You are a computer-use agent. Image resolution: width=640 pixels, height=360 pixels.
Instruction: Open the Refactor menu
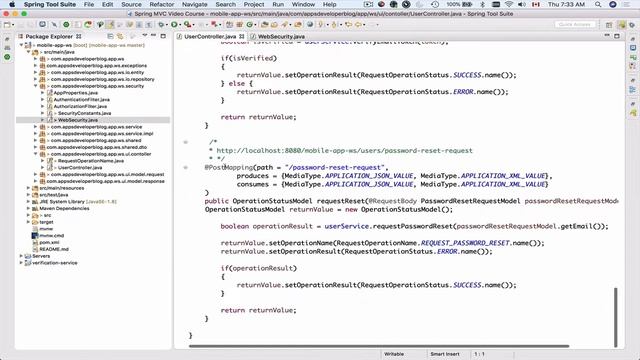(162, 4)
